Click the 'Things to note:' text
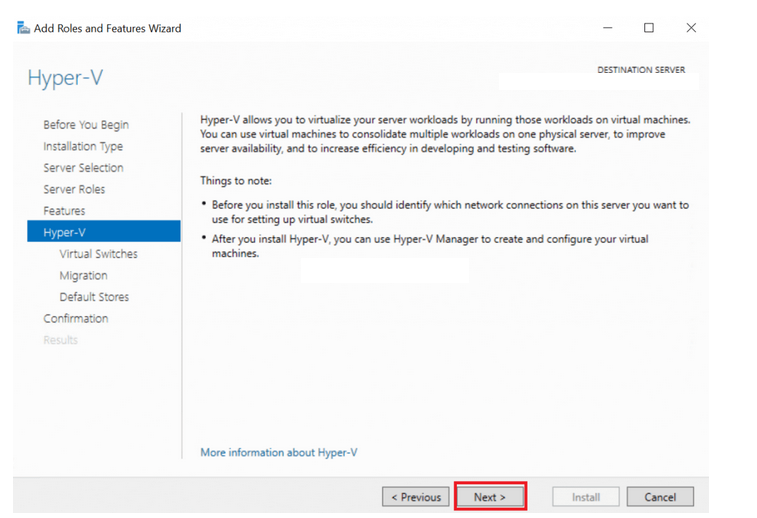 (236, 181)
